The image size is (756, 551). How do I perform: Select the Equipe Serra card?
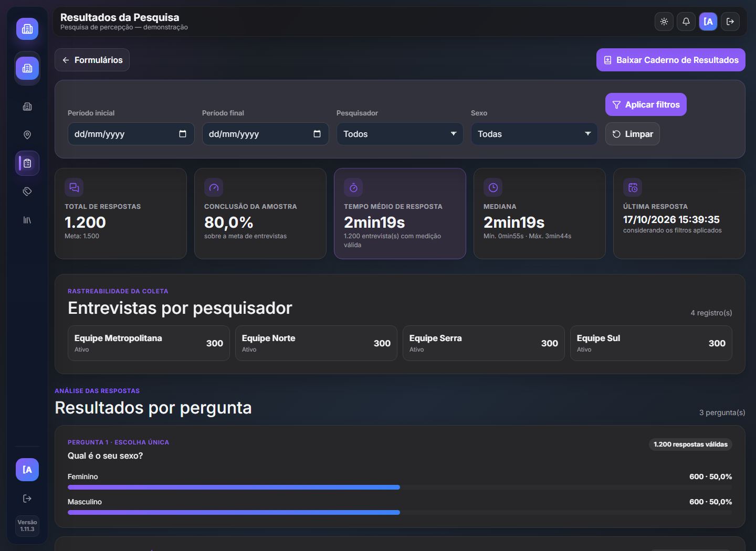tap(484, 343)
